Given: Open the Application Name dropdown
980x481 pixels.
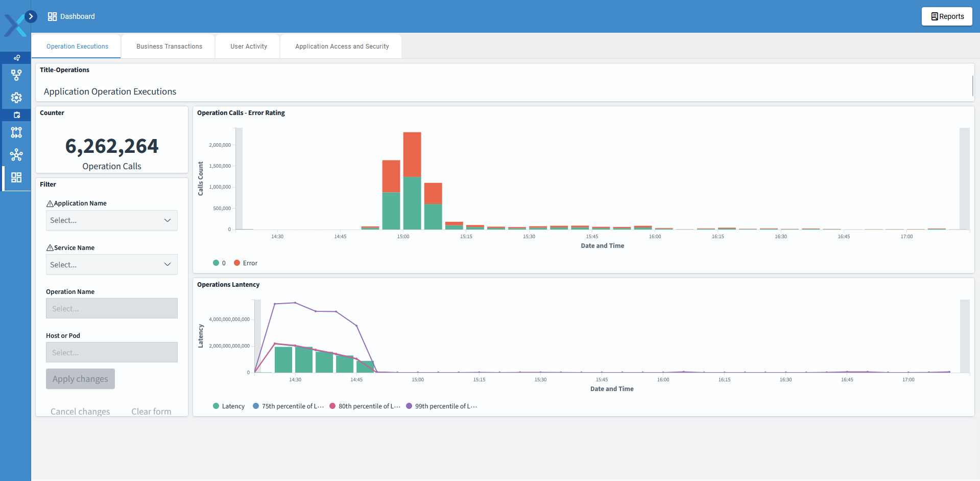Looking at the screenshot, I should [111, 220].
